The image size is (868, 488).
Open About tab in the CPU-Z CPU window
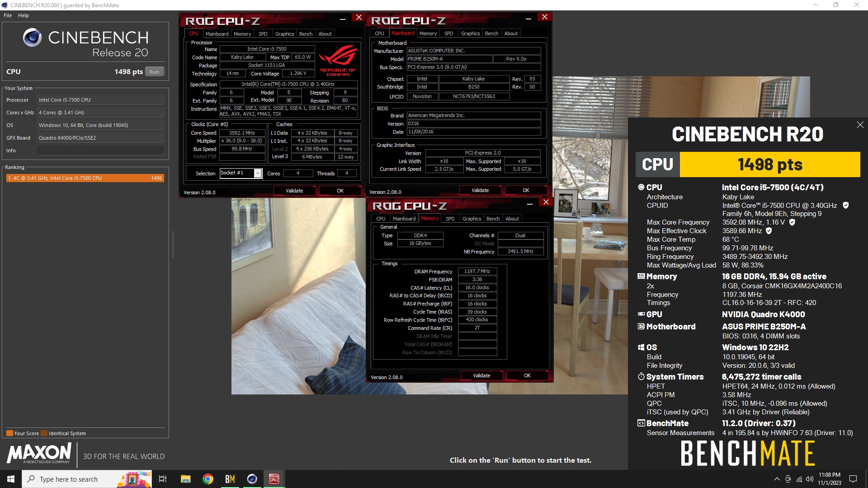[325, 34]
